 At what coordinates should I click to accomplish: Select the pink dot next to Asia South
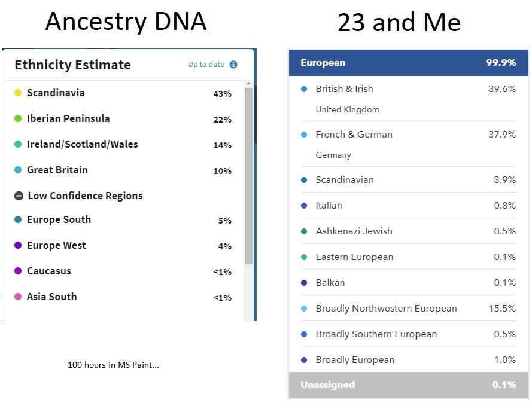[17, 297]
